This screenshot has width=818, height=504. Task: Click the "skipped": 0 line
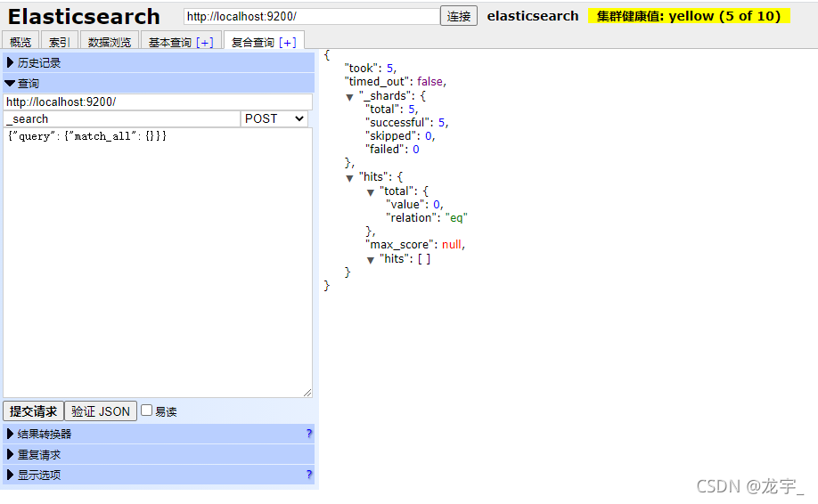pos(400,136)
